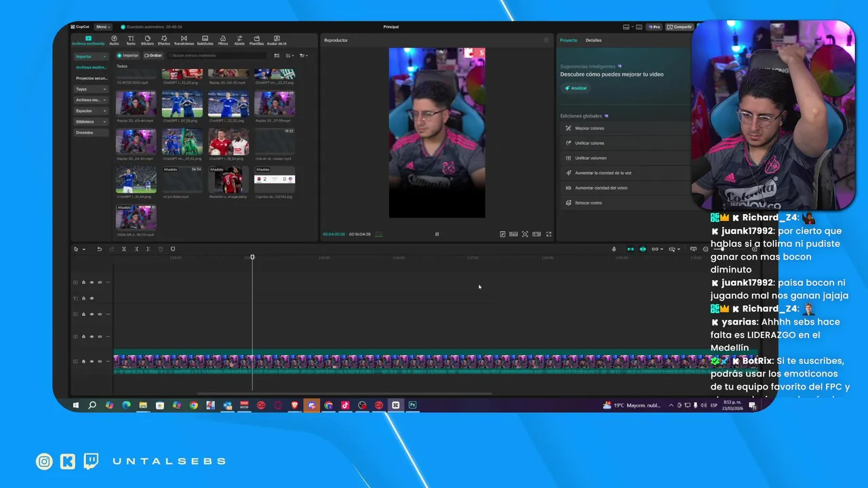868x488 pixels.
Task: Click the microphone record icon in timeline
Action: pos(614,249)
